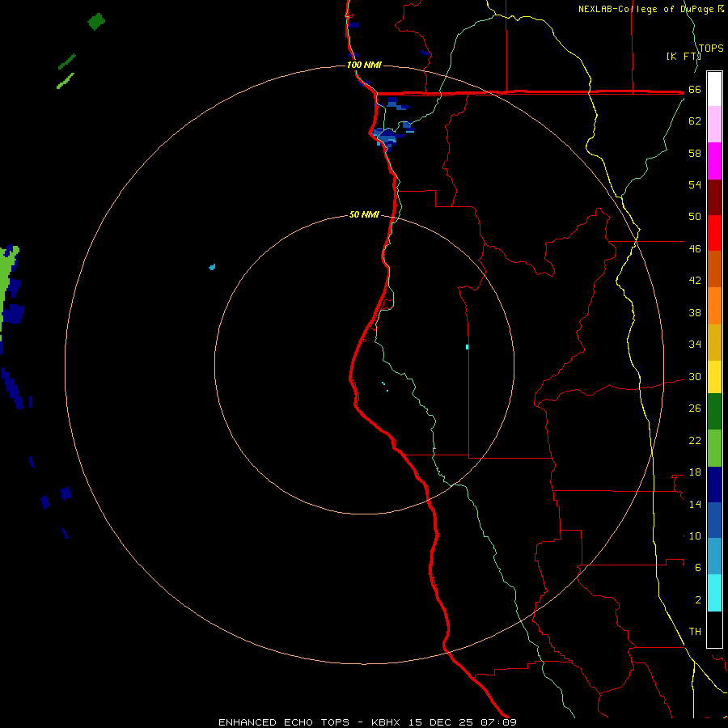Click the 'TOPS' legend title

click(x=711, y=48)
